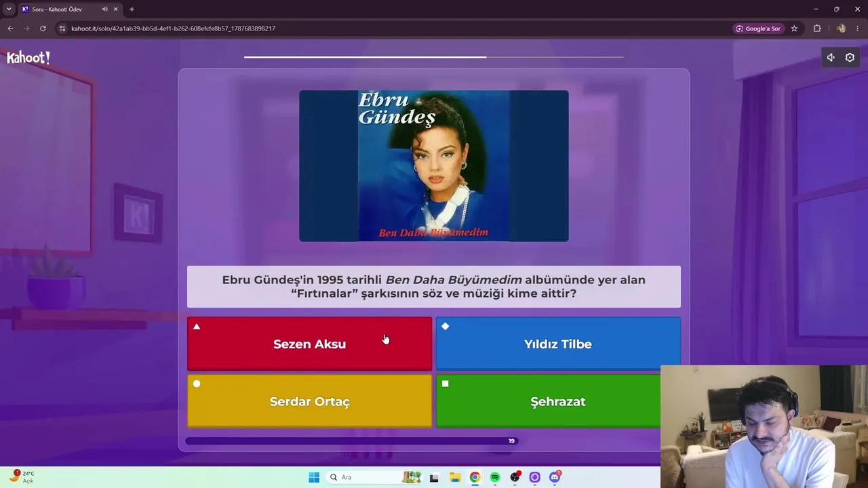Image resolution: width=868 pixels, height=488 pixels.
Task: Choose the yellow Serdar Ortaç answer
Action: coord(309,401)
